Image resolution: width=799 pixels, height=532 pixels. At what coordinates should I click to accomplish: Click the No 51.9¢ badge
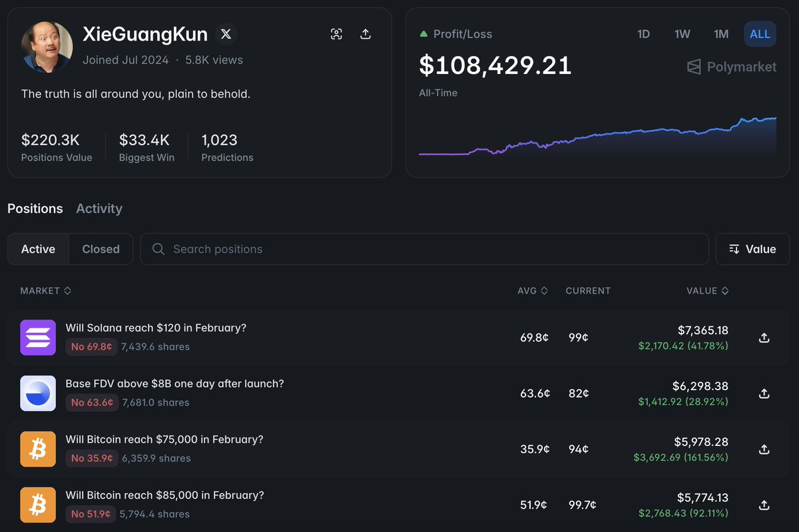pos(91,515)
